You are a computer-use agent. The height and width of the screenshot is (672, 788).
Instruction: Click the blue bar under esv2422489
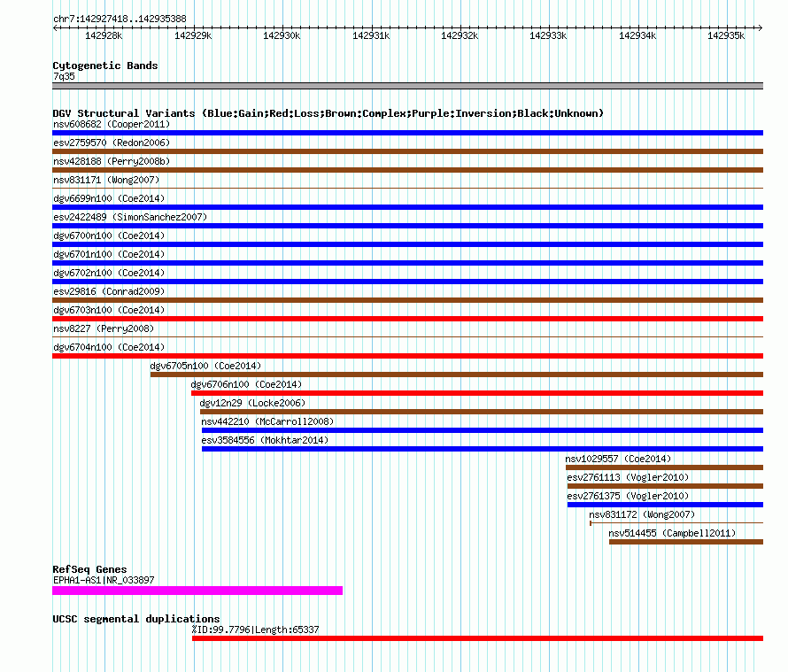(x=407, y=226)
